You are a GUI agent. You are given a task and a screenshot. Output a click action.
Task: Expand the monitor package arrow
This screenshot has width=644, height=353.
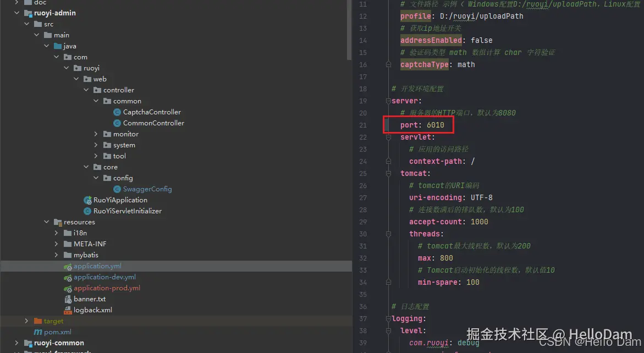(96, 134)
